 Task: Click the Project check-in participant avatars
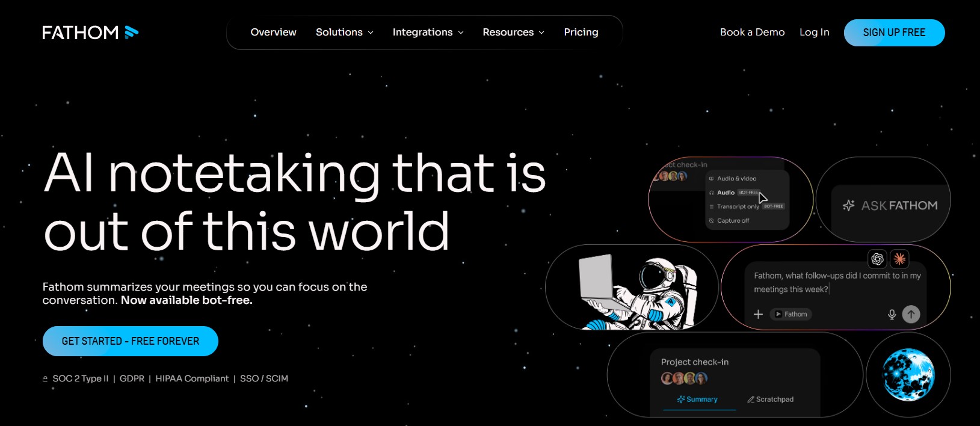684,378
